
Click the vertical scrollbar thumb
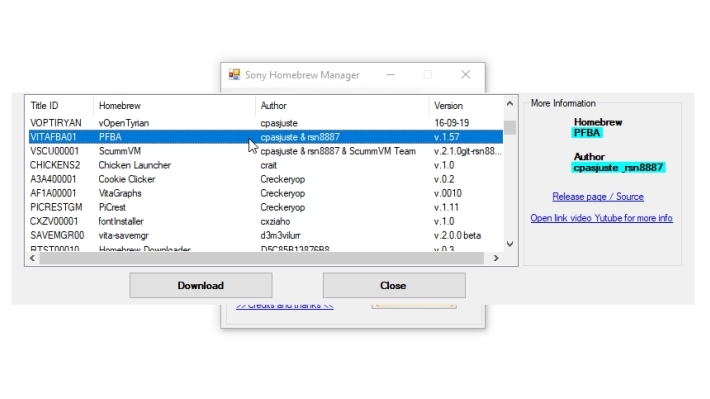pyautogui.click(x=510, y=127)
